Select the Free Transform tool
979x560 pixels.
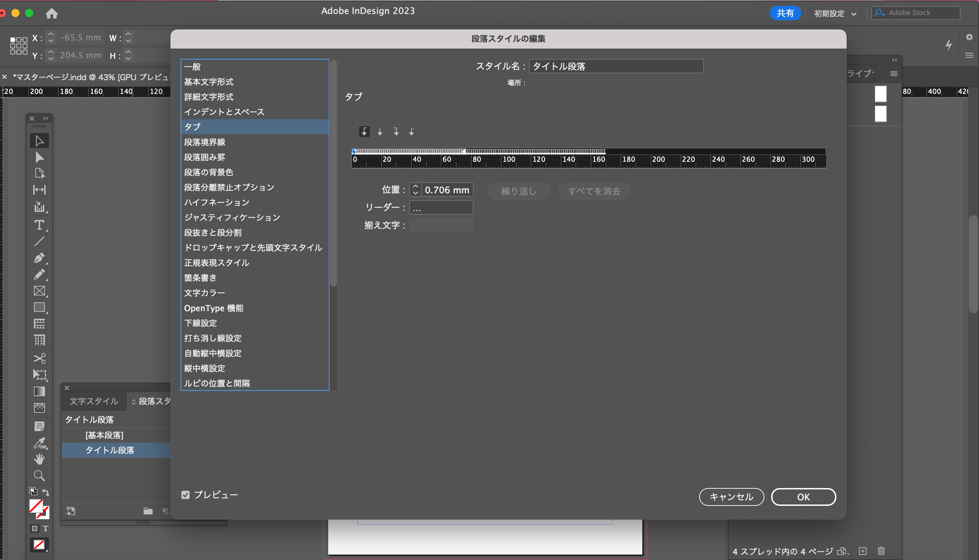[39, 375]
